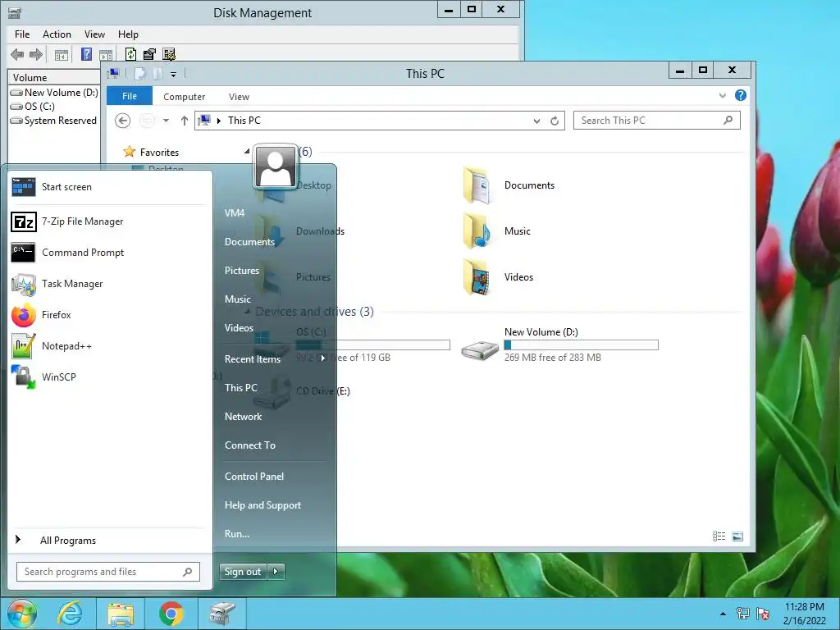The image size is (840, 630).
Task: Open Action Center flag in system tray
Action: click(x=763, y=614)
